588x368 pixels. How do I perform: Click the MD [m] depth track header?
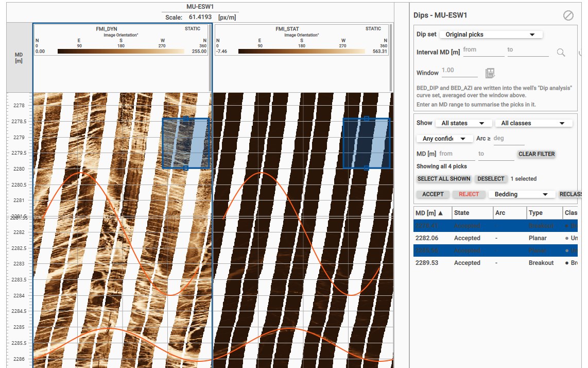[x=19, y=58]
